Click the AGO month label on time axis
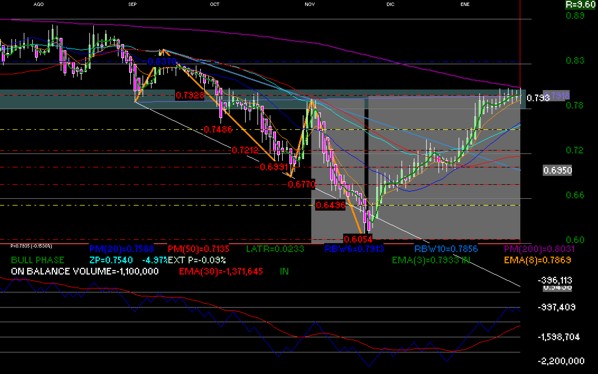598x374 pixels. click(x=39, y=4)
